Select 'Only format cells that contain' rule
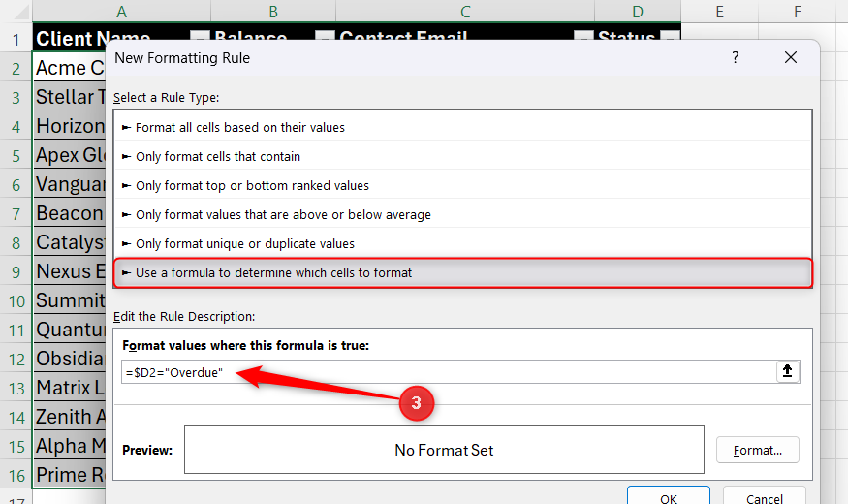 [x=463, y=156]
